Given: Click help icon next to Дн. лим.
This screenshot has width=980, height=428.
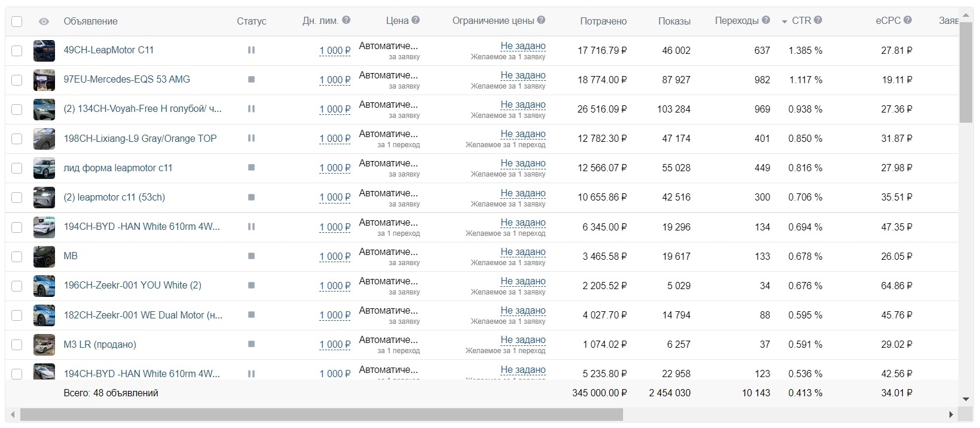Looking at the screenshot, I should point(346,20).
